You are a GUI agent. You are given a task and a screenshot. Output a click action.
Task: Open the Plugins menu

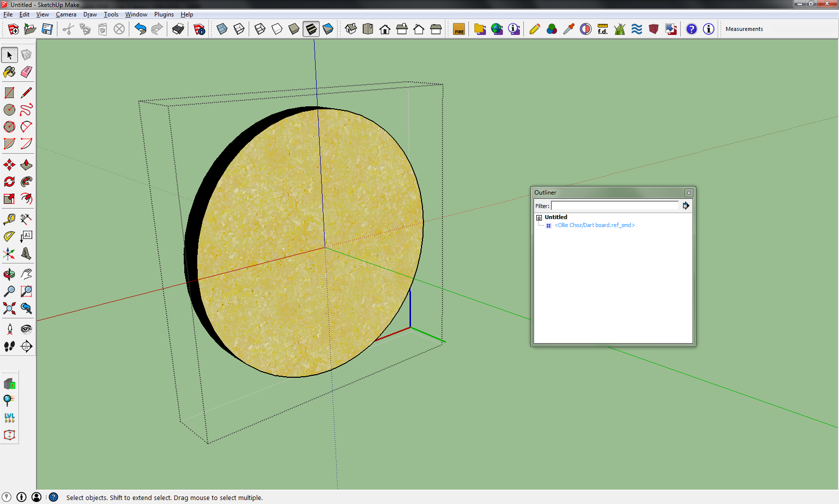pyautogui.click(x=164, y=14)
